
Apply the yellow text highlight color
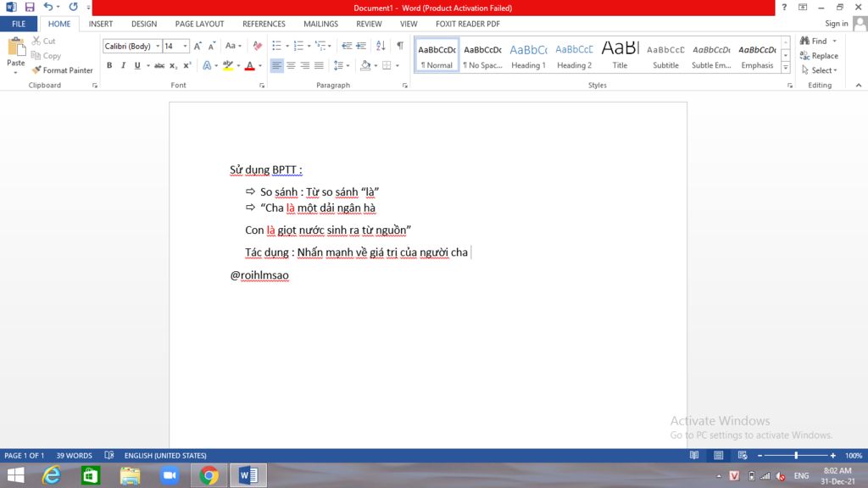point(227,65)
